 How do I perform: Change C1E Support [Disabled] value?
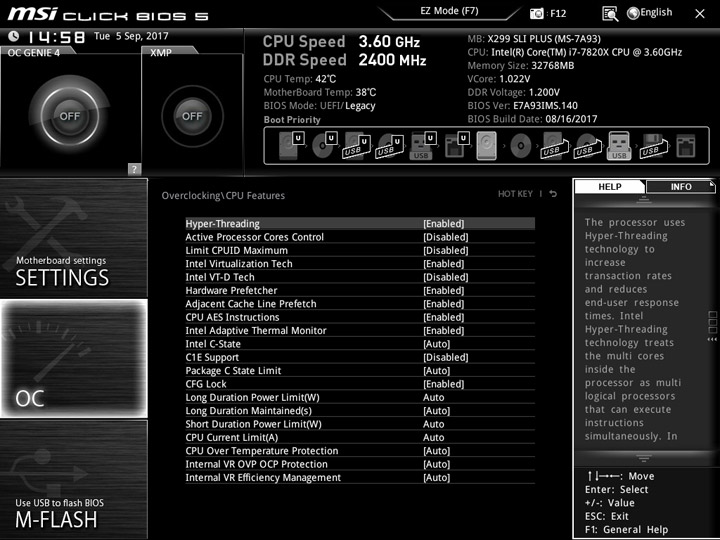point(446,357)
